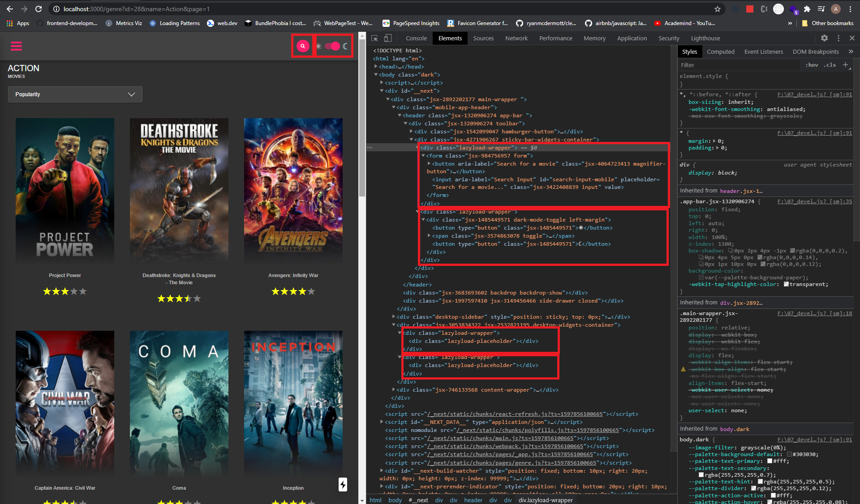Toggle the DevTools device toolbar icon
Viewport: 860px width, 504px height.
pos(388,38)
